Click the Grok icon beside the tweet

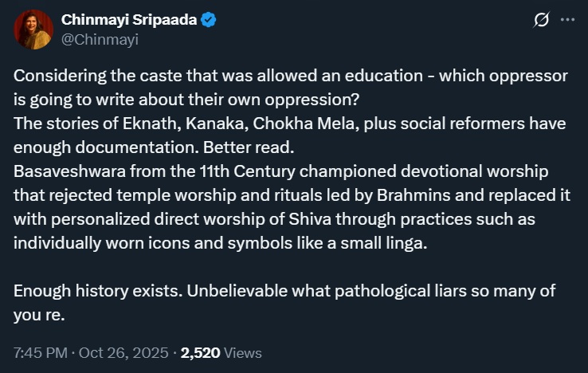pos(542,21)
